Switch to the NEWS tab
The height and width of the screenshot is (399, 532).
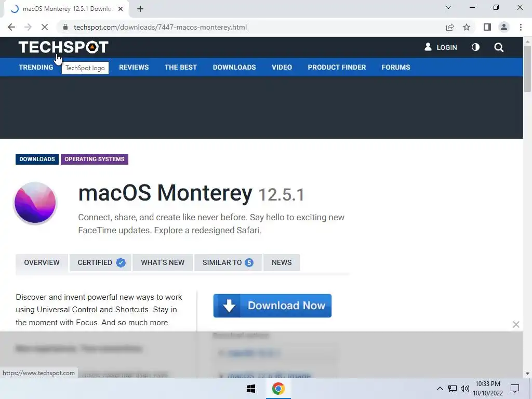(x=282, y=262)
